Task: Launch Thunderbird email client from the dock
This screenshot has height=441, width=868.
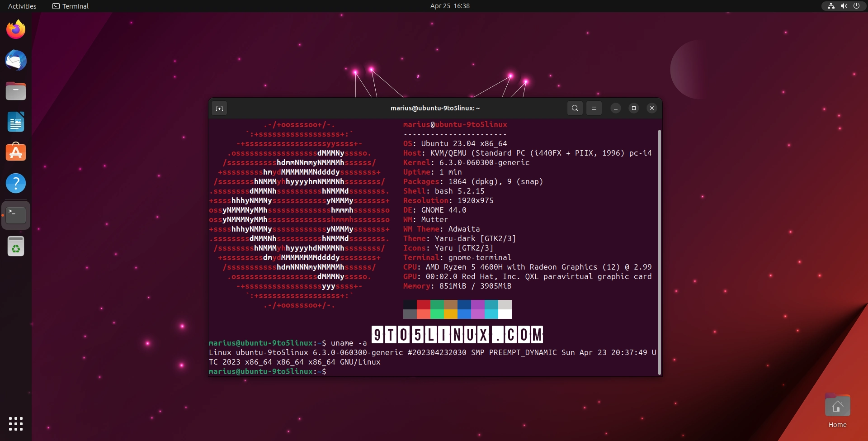Action: pyautogui.click(x=16, y=60)
